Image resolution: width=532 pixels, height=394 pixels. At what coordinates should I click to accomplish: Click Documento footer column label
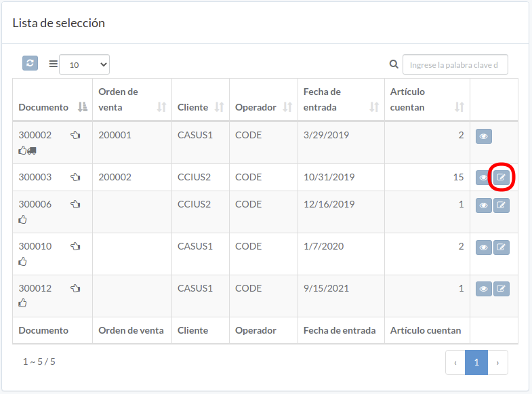43,330
